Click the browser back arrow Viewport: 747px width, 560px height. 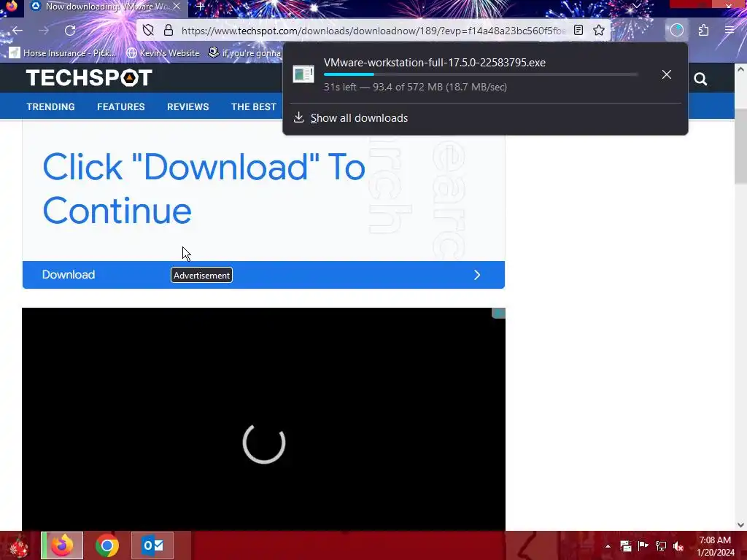[18, 31]
